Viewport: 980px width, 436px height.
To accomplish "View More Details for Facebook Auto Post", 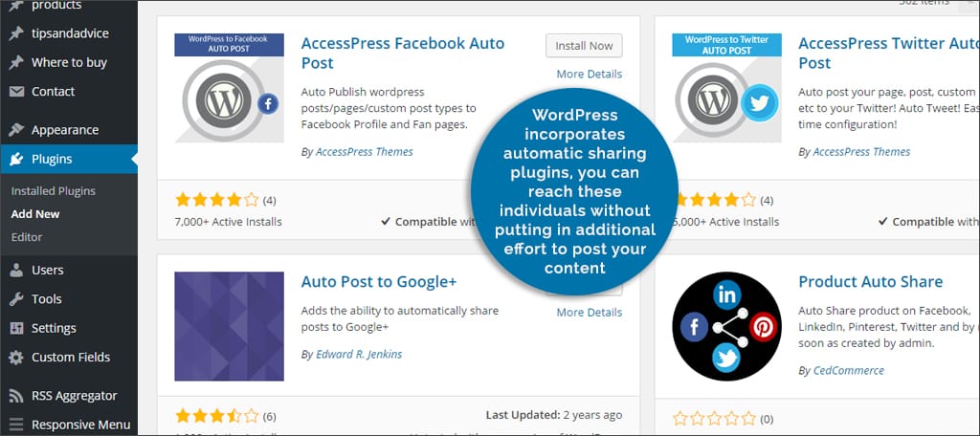I will point(590,74).
